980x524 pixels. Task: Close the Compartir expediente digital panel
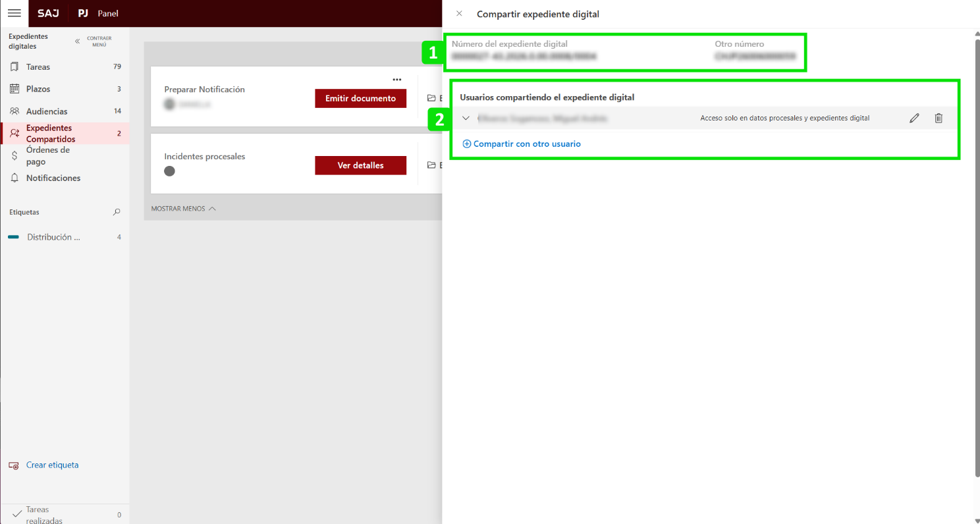pyautogui.click(x=459, y=14)
